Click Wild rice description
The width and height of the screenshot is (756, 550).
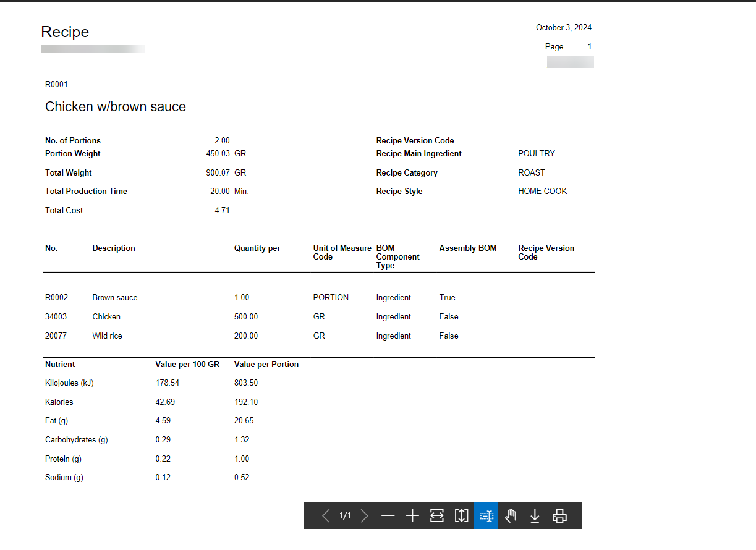click(107, 336)
